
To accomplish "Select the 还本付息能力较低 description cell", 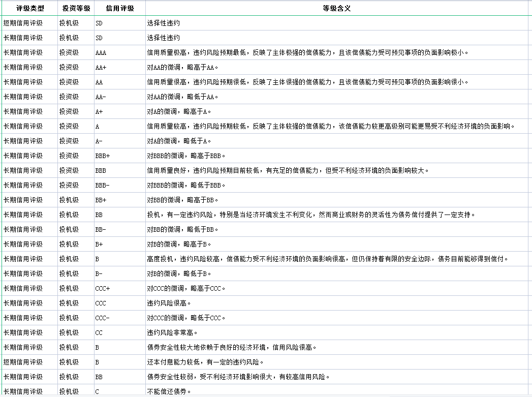I will click(205, 362).
